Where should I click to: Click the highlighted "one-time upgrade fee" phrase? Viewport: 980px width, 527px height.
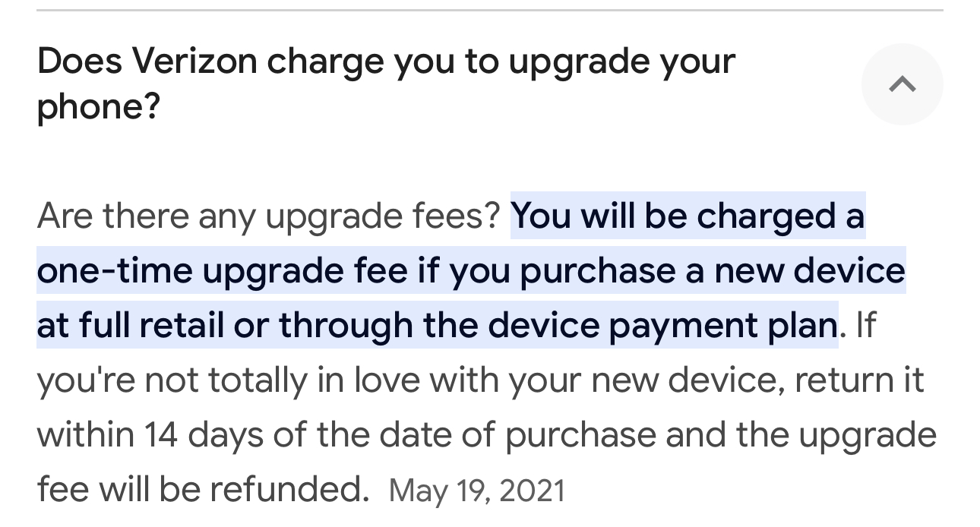pos(222,271)
